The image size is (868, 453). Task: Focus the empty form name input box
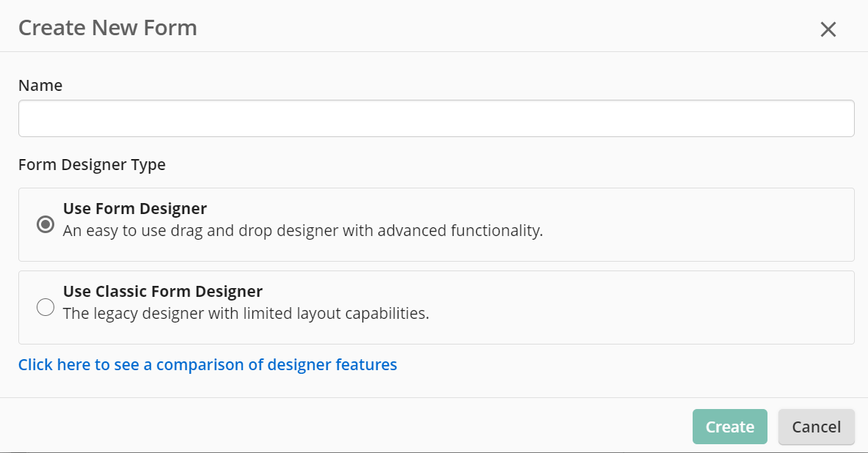pyautogui.click(x=437, y=118)
